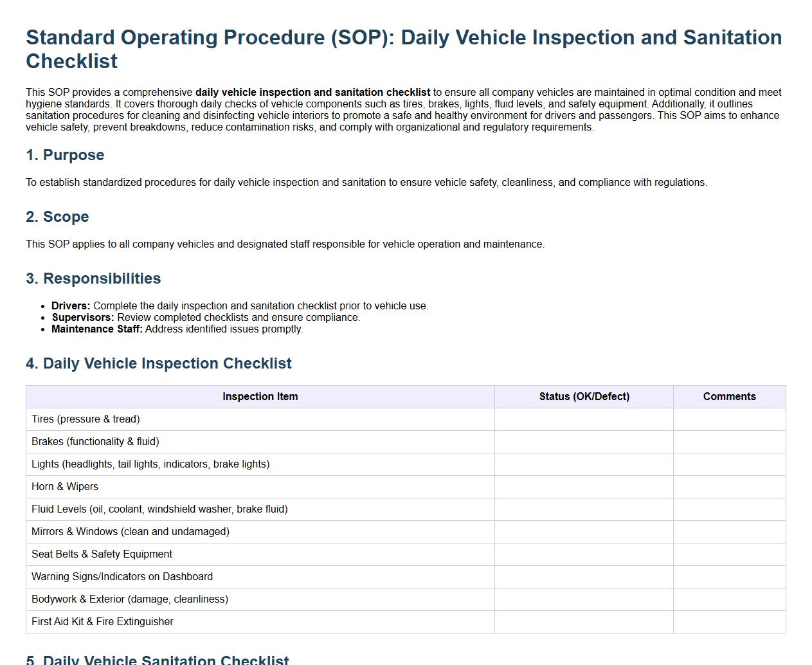
Task: Click the 'Maintenance Staff:' bullet text
Action: tap(97, 329)
